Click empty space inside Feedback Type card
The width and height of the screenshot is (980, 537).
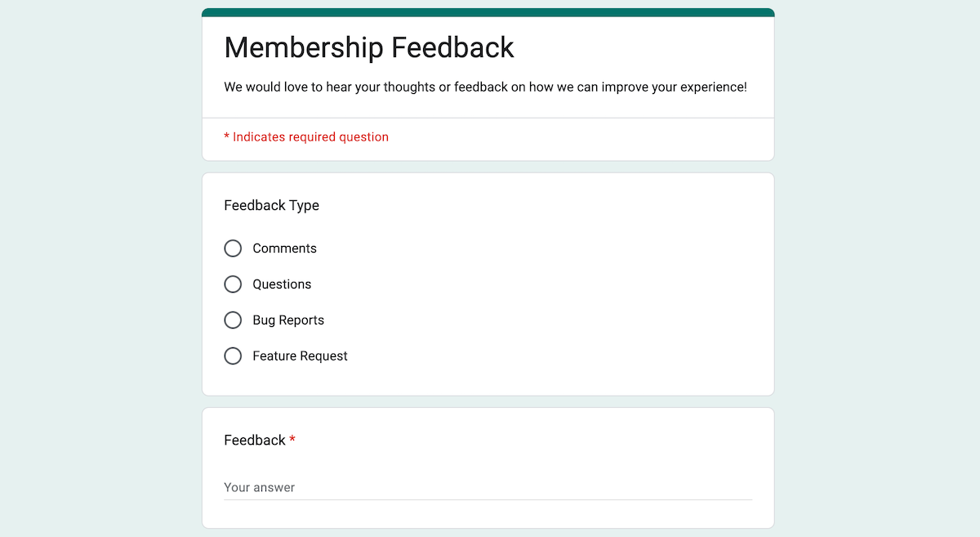point(572,302)
